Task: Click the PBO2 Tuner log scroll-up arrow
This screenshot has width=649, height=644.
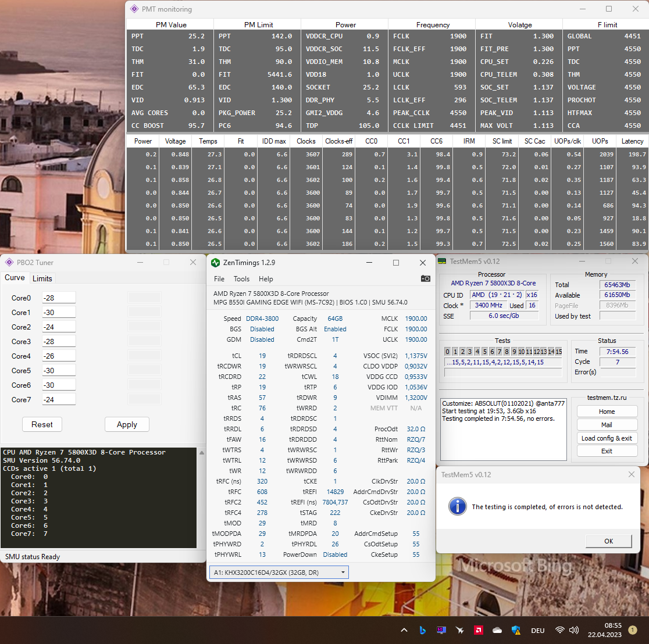Action: click(x=202, y=452)
